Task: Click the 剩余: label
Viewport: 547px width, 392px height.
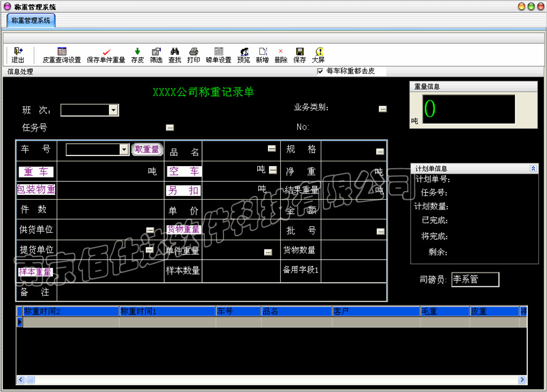Action: [x=438, y=252]
